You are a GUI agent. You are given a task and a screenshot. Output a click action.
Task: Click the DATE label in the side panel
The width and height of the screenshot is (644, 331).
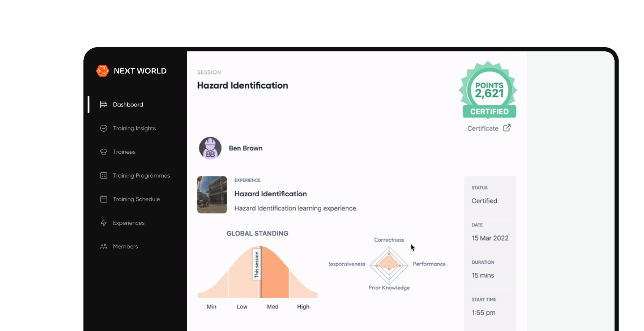(477, 225)
